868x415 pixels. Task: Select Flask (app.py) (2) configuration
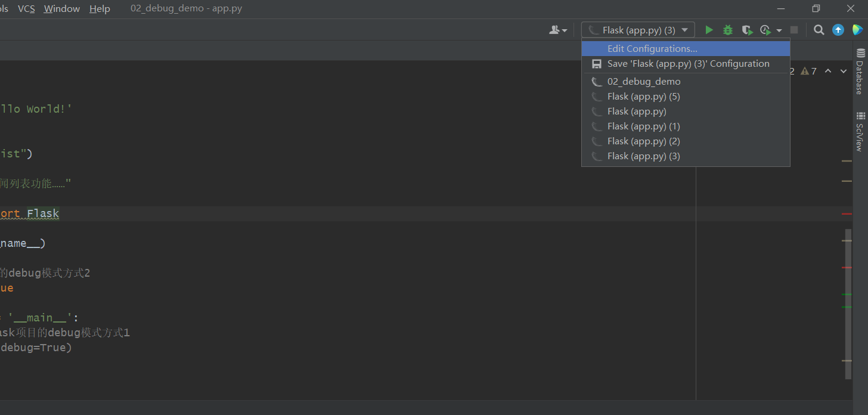click(x=686, y=141)
